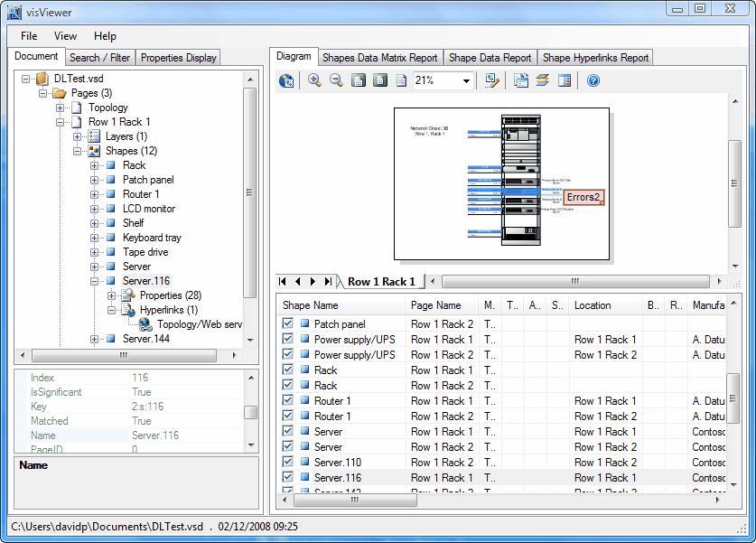Uncheck the Server.110 row checkbox
756x543 pixels.
click(x=288, y=462)
